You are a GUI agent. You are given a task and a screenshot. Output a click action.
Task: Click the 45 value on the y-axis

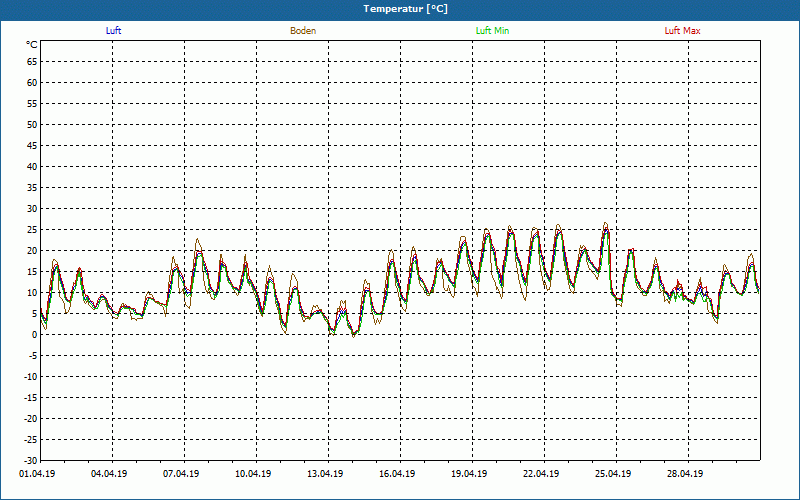[32, 146]
